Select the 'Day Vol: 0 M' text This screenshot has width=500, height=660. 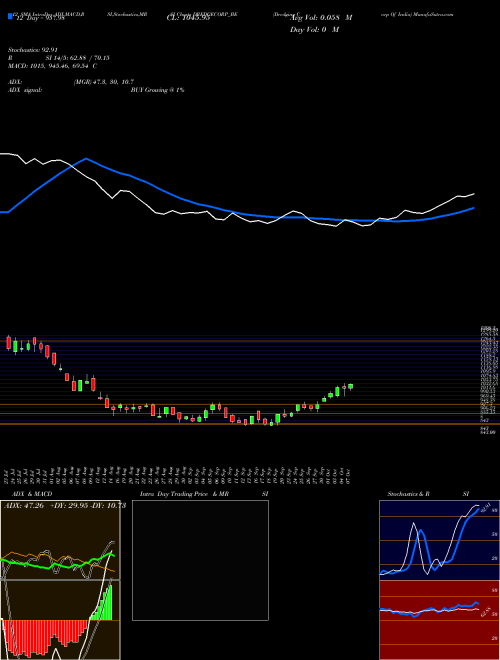pos(314,30)
